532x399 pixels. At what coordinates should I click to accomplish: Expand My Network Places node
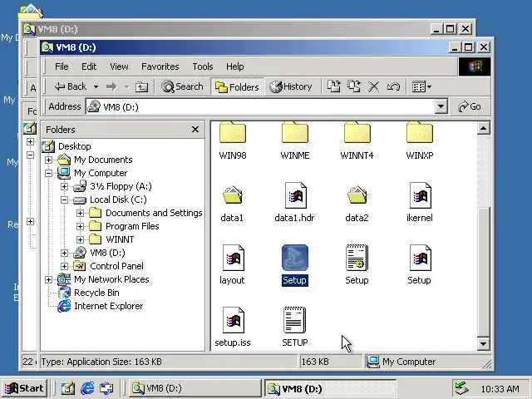tap(48, 279)
